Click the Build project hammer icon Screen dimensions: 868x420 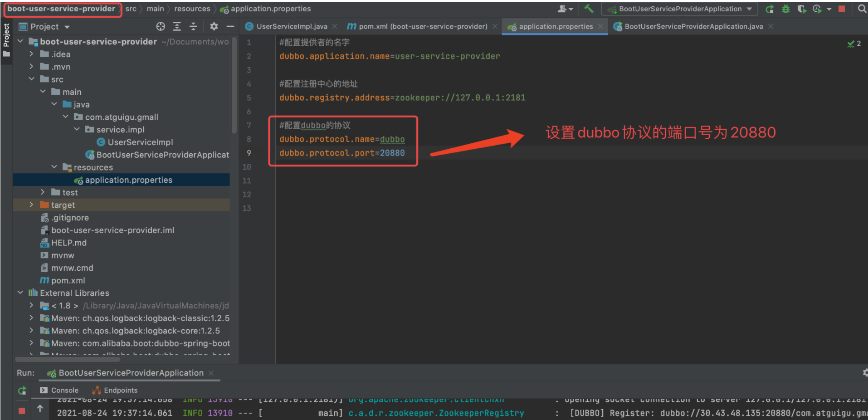coord(589,9)
